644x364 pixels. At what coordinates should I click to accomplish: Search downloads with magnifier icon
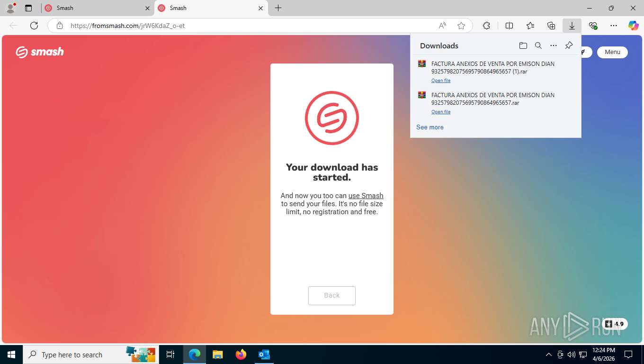(538, 45)
